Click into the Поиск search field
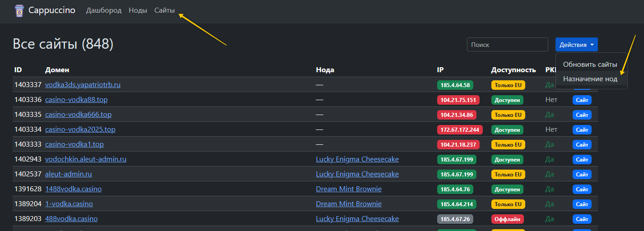This screenshot has height=231, width=644. [x=507, y=45]
